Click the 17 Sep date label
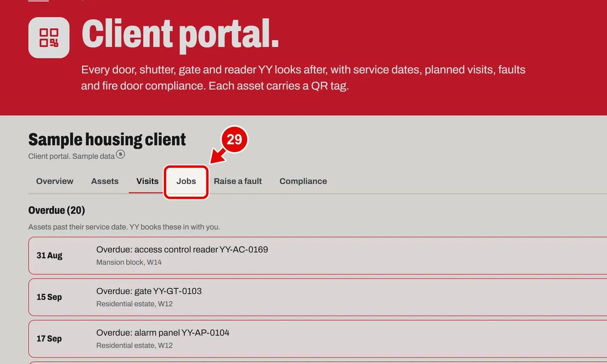607x364 pixels. [49, 339]
